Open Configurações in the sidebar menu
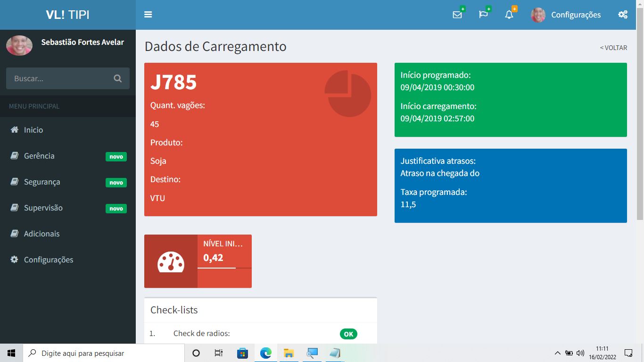Screen dimensions: 644x362 coord(48,260)
